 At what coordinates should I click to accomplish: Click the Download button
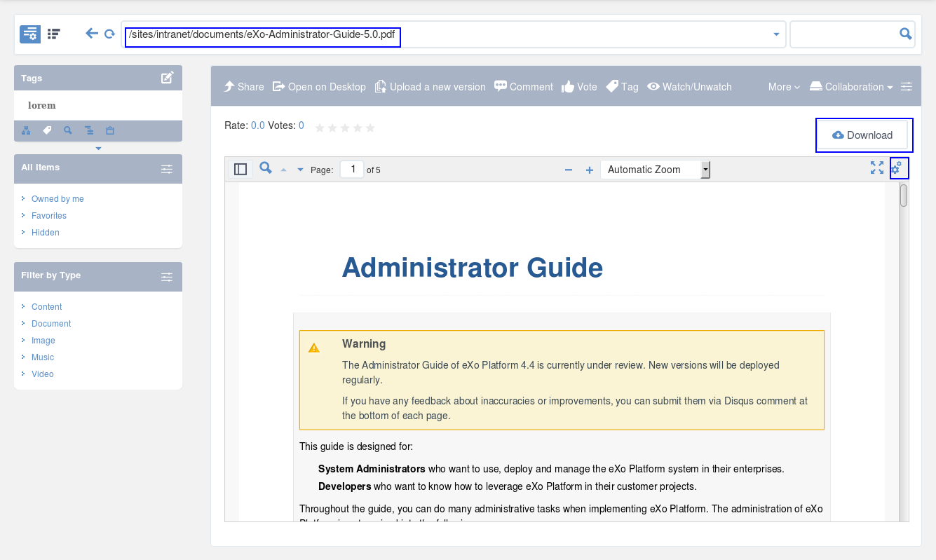pyautogui.click(x=862, y=135)
